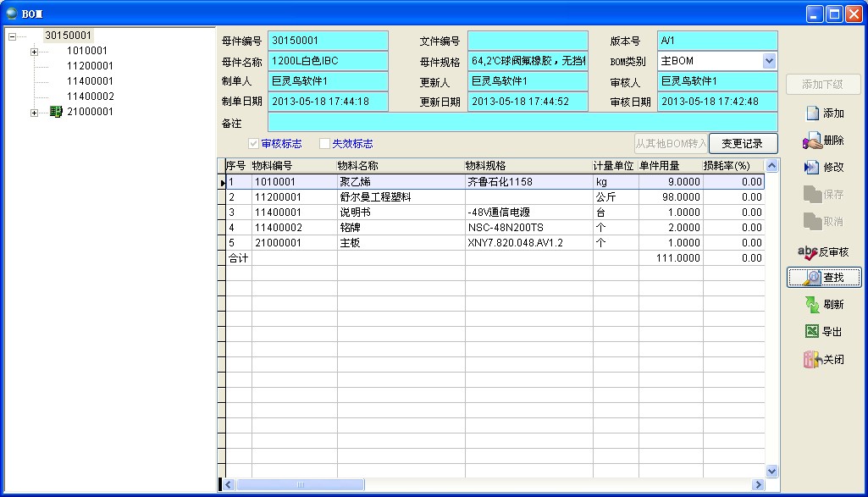Toggle the 审核标志 checkbox

[252, 143]
